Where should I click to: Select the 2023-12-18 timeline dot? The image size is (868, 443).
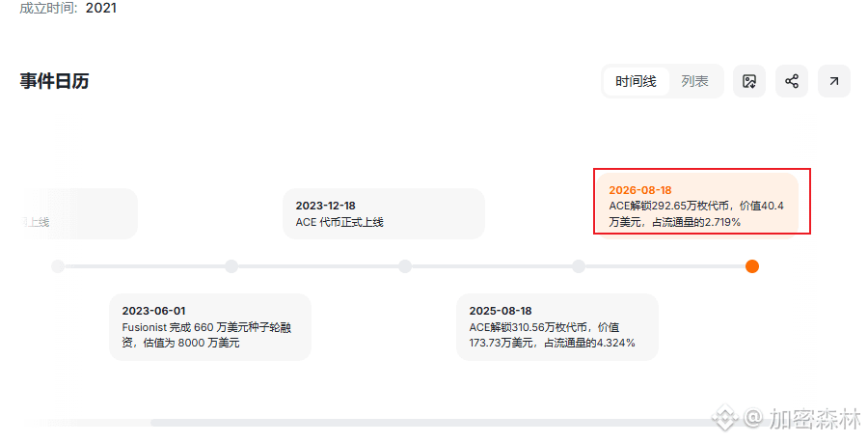point(405,266)
